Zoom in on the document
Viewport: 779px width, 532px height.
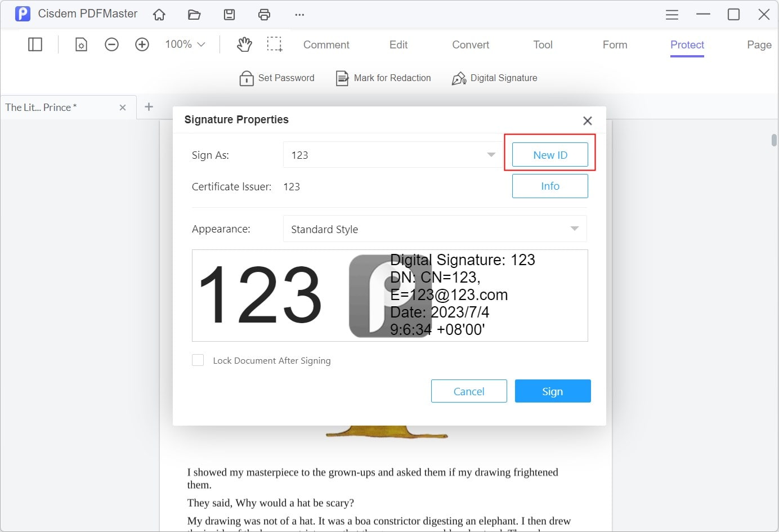pos(142,44)
